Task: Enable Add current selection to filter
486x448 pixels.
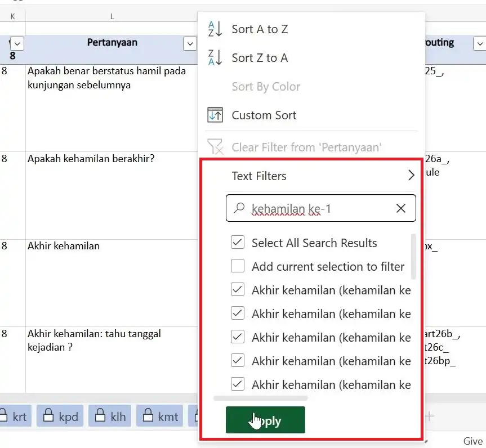Action: click(x=238, y=267)
